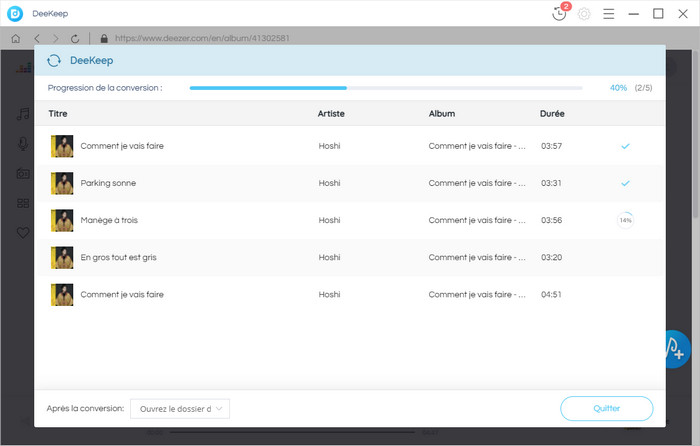Image resolution: width=700 pixels, height=446 pixels.
Task: Click the DeeKeep app logo
Action: click(x=15, y=14)
